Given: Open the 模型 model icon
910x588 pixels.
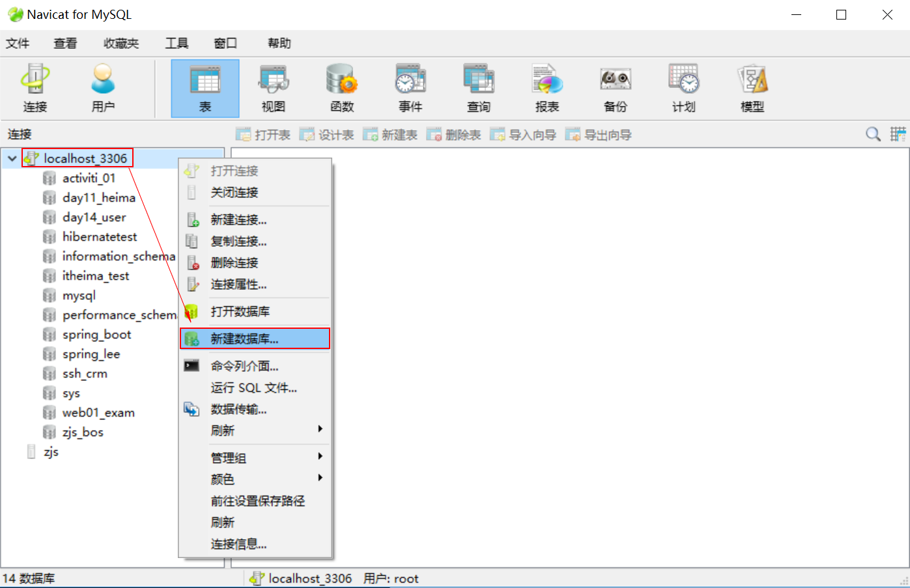Looking at the screenshot, I should coord(752,89).
